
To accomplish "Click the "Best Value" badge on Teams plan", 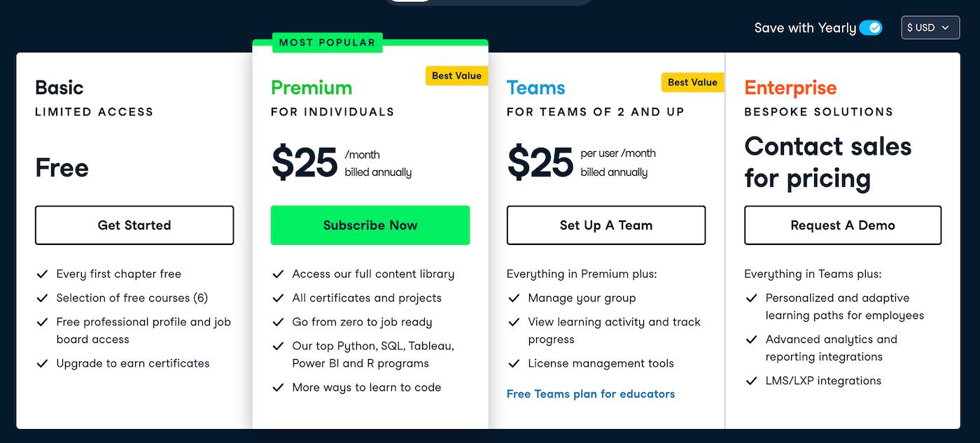I will (x=692, y=82).
